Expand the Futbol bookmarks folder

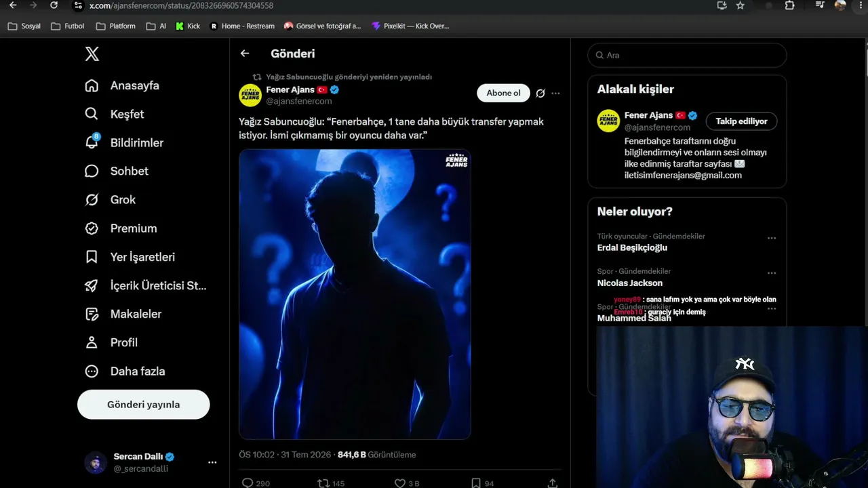68,26
